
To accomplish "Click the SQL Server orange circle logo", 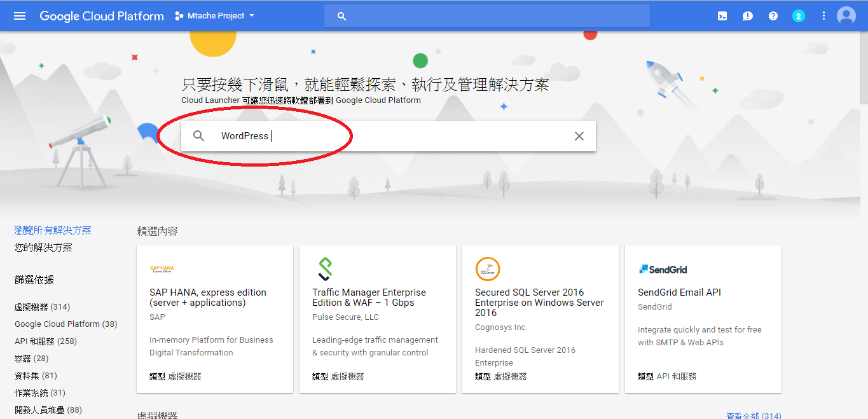I will (x=488, y=269).
